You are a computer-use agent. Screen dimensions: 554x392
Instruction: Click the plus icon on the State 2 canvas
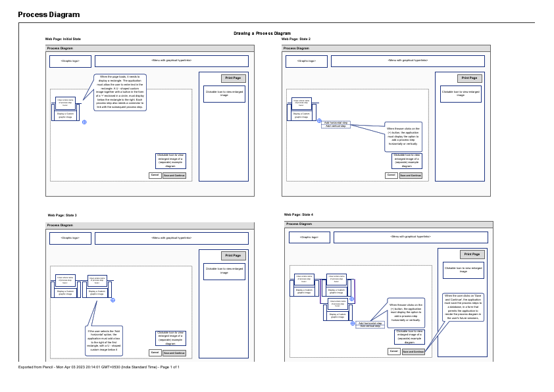coord(319,120)
